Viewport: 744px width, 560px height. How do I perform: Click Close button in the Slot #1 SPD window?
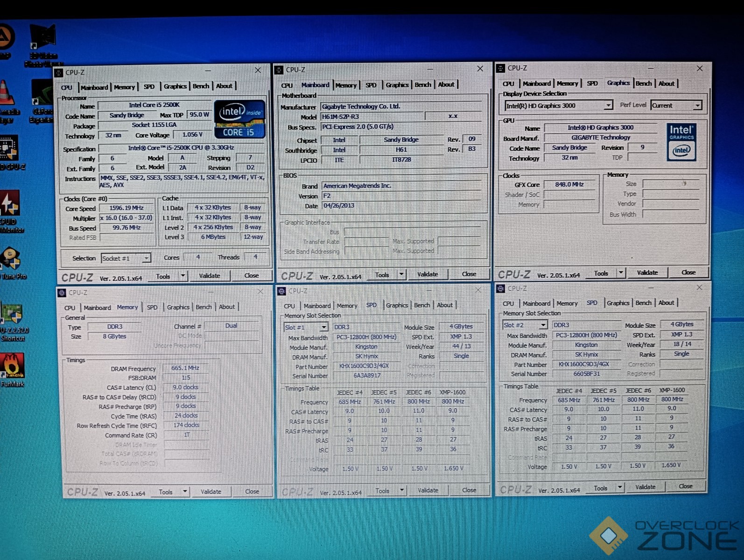469,490
